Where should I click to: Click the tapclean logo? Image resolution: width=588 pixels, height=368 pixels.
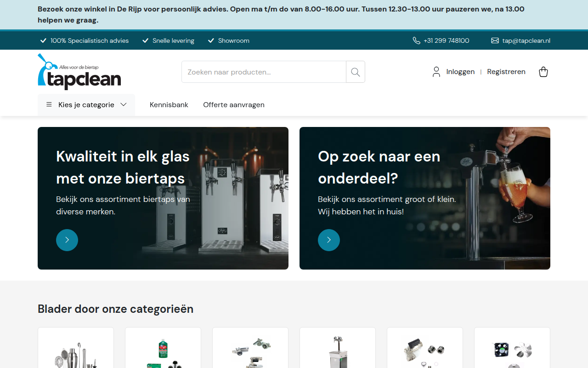tap(79, 71)
